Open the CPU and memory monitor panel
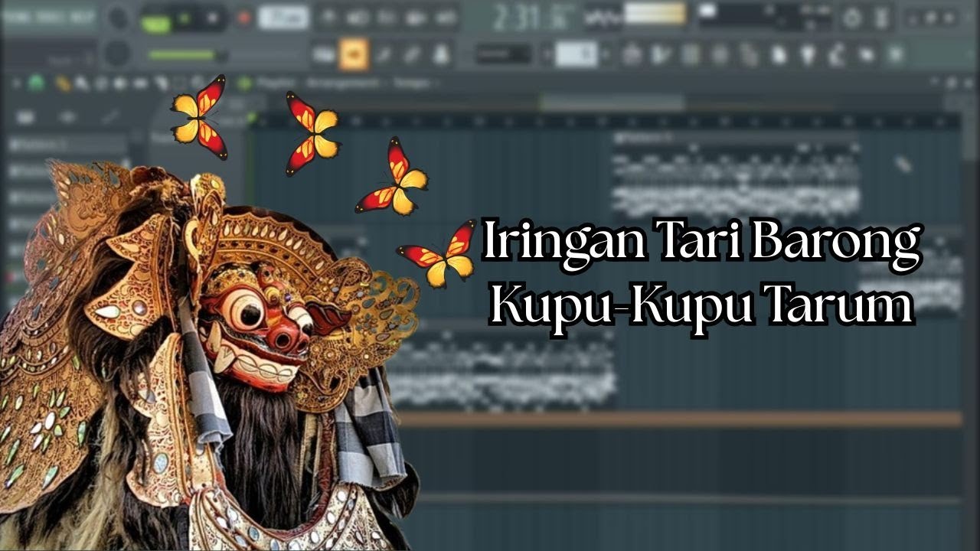Screen dimensions: 980x551 (763, 15)
